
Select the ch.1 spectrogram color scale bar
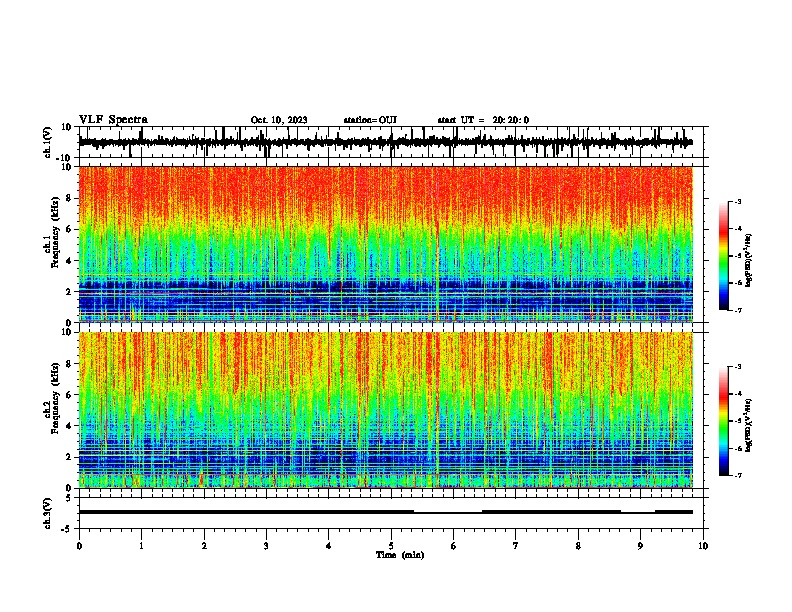click(x=723, y=256)
